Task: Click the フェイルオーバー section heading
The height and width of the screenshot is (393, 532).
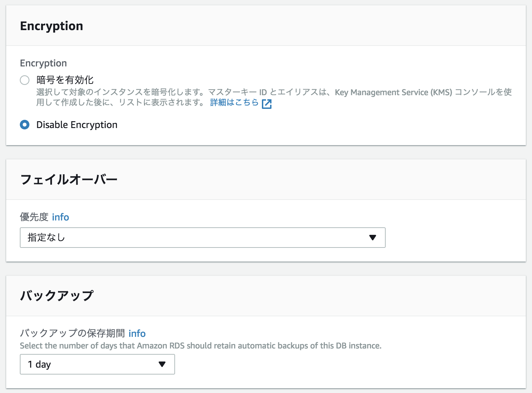Action: tap(69, 179)
